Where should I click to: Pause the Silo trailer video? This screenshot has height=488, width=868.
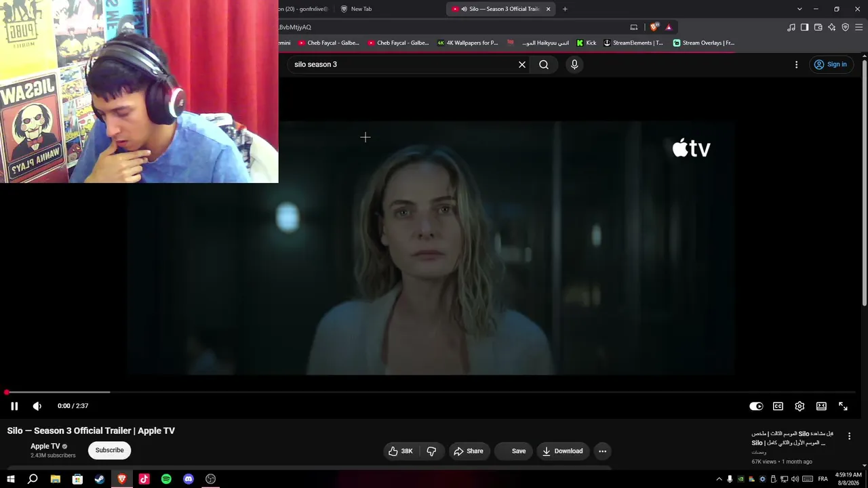point(14,406)
